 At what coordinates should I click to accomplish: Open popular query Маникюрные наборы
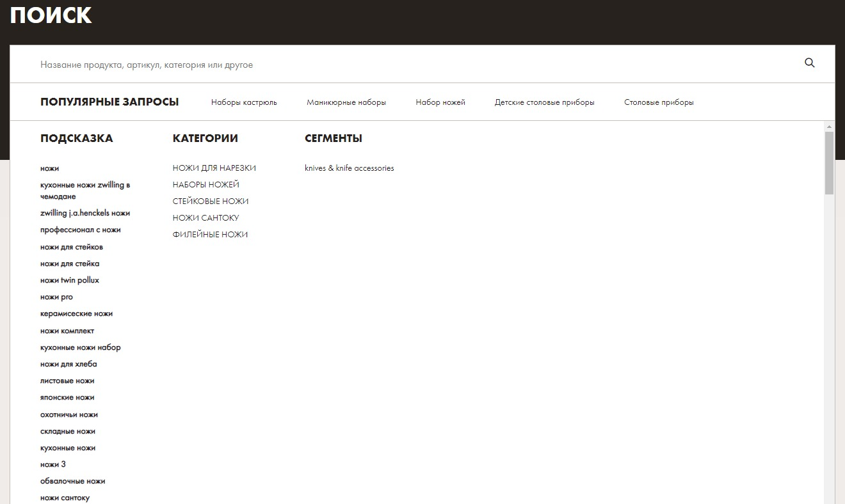tap(346, 102)
